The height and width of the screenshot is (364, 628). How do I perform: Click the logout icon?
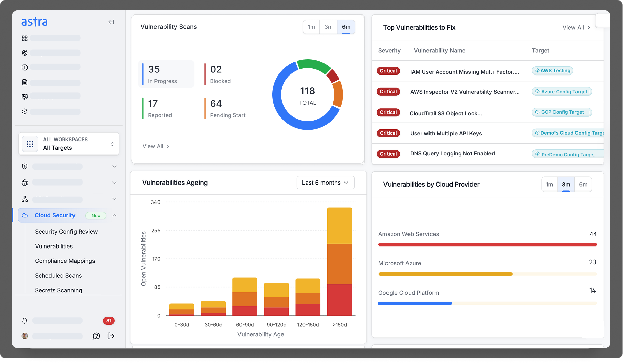(x=111, y=336)
